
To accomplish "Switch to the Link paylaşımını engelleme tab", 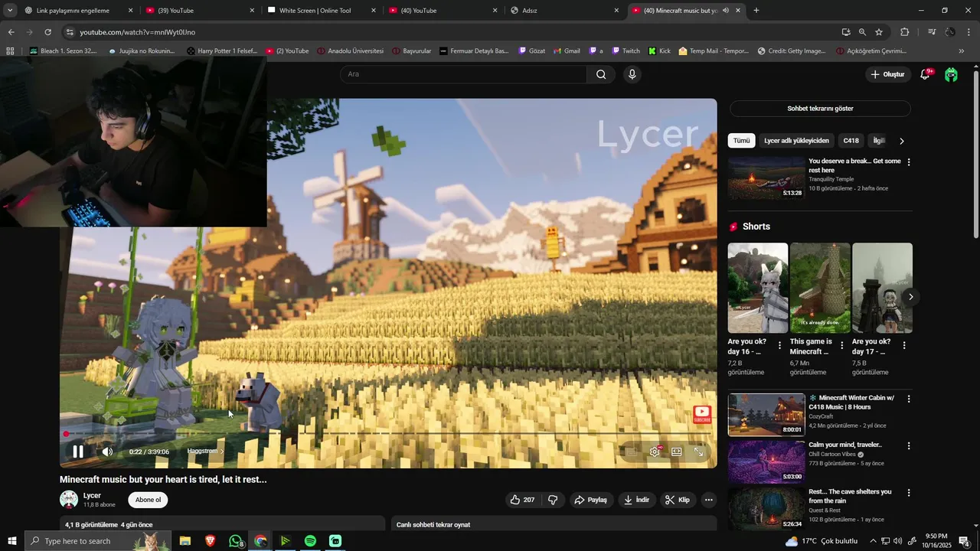I will tap(78, 11).
